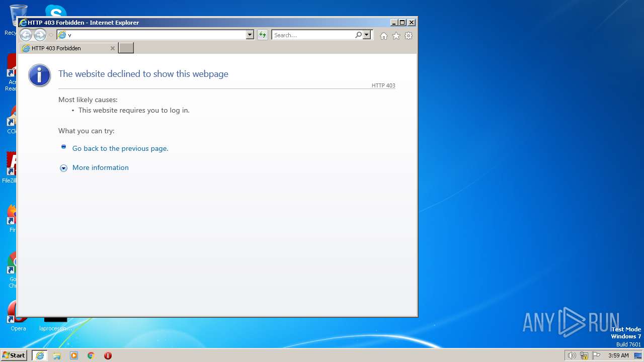Expand the More information section
Screen dimensions: 644x362
pyautogui.click(x=63, y=168)
